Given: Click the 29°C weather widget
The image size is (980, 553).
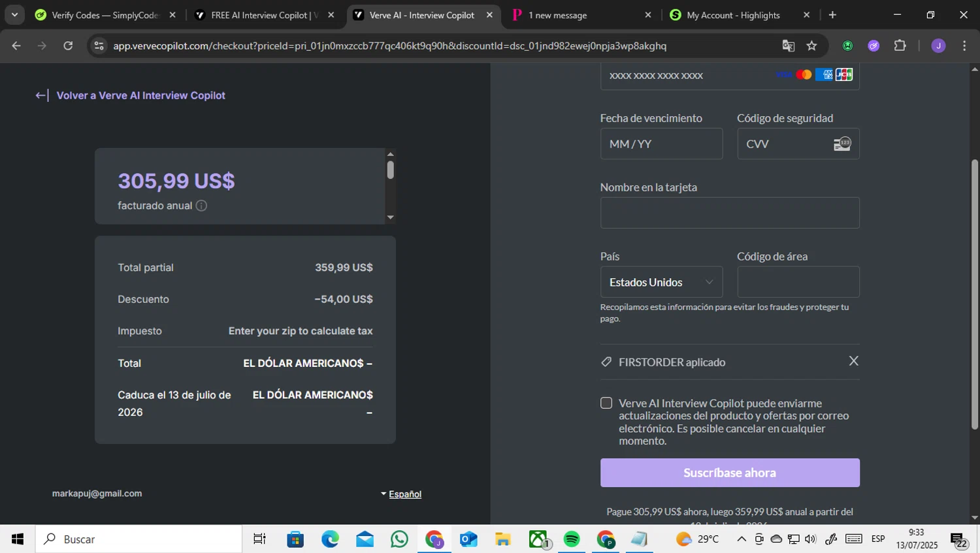Looking at the screenshot, I should [x=698, y=539].
